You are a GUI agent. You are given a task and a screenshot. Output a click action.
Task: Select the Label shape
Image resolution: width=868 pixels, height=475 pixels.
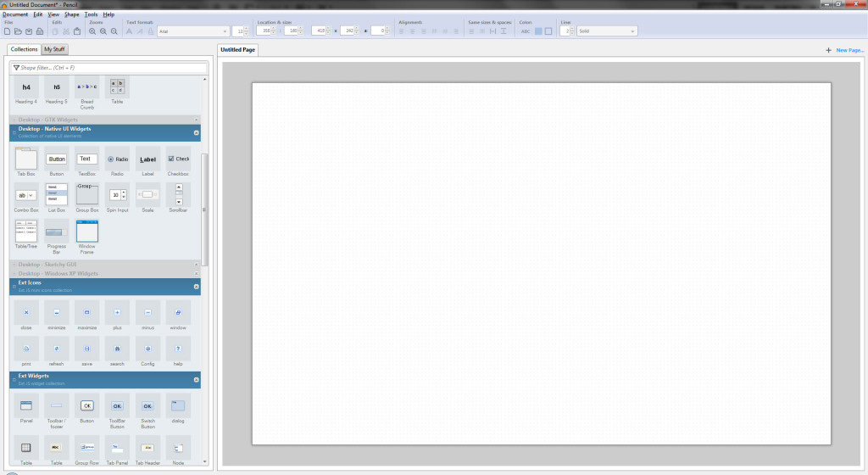pyautogui.click(x=147, y=162)
